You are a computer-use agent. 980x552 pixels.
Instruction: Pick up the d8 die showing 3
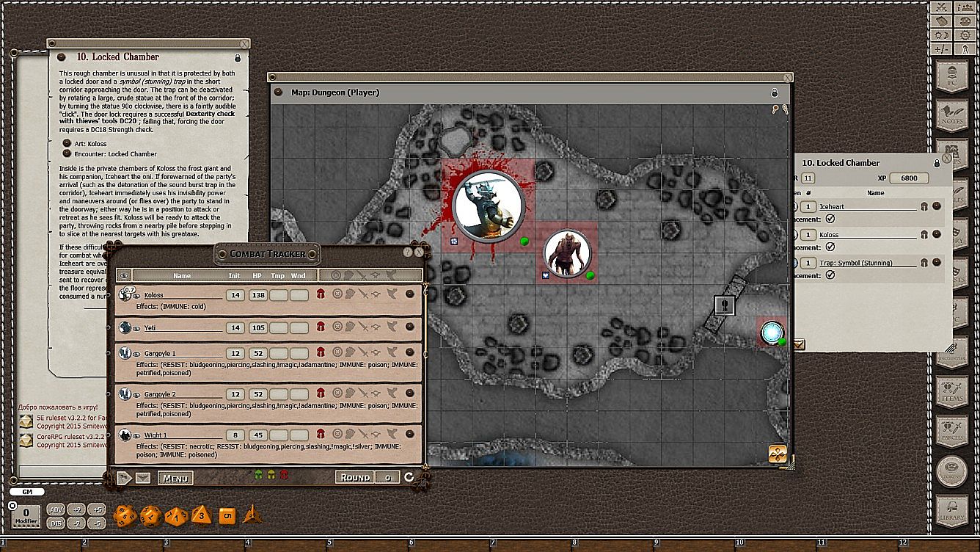(x=202, y=515)
